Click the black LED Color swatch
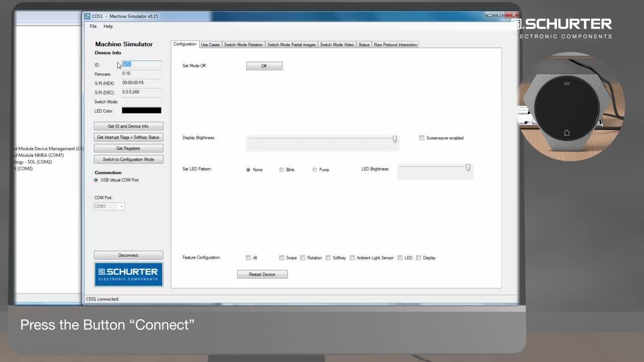The width and height of the screenshot is (644, 362). tap(141, 111)
